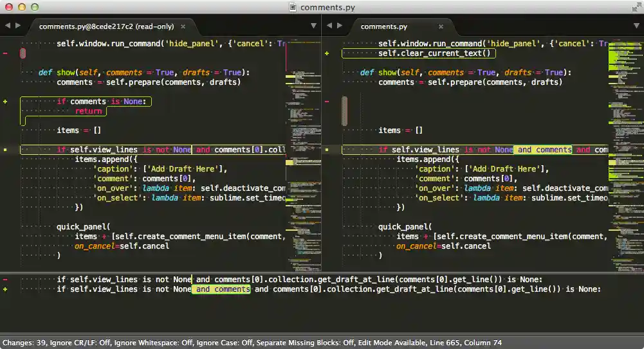Enter fullscreen using the title bar arrows icon
The height and width of the screenshot is (349, 644).
pos(636,7)
